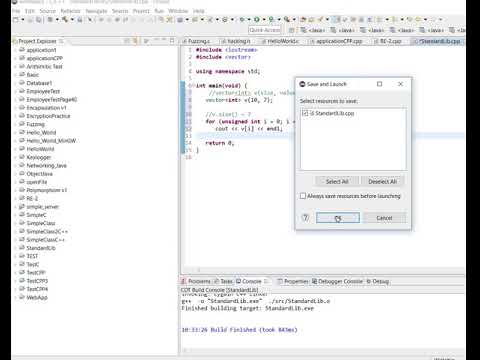Viewport: 480px width, 360px height.
Task: Open the Debug icon dropdown arrow
Action: pos(249,20)
